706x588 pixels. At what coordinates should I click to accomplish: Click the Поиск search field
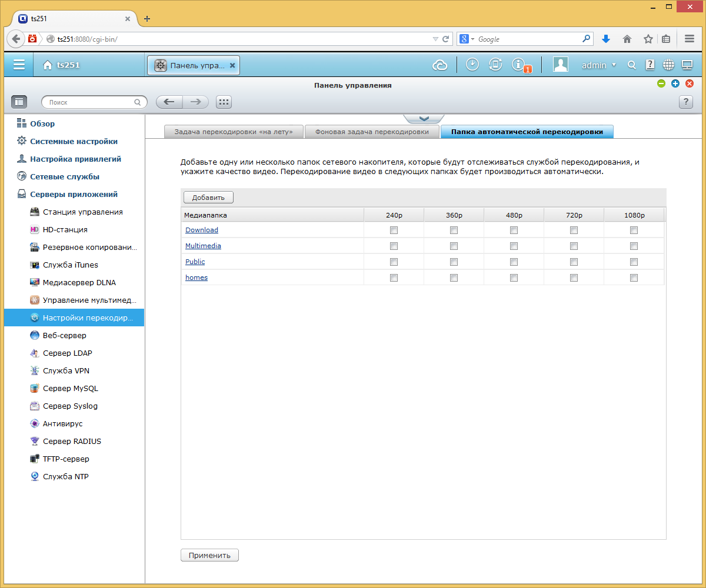[x=94, y=102]
